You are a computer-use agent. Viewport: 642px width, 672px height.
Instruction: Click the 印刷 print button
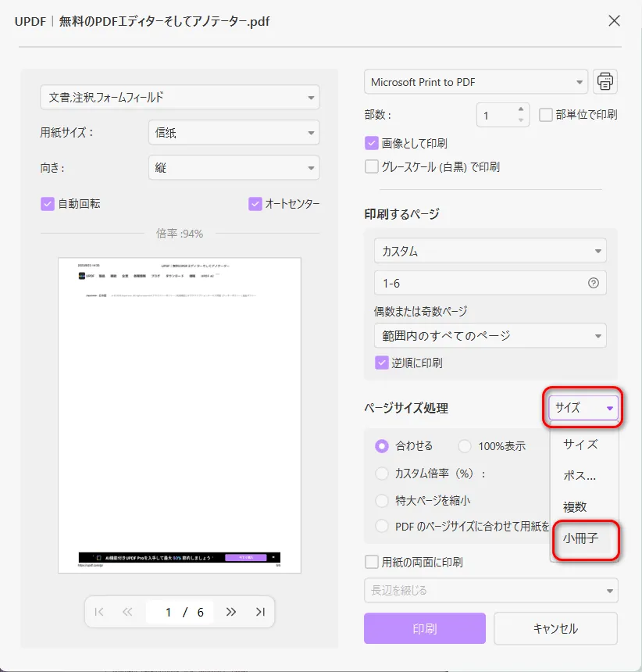(x=424, y=628)
